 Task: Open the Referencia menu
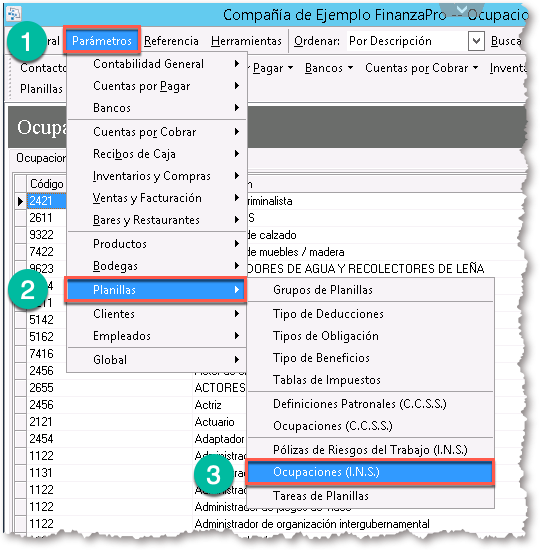coord(171,41)
